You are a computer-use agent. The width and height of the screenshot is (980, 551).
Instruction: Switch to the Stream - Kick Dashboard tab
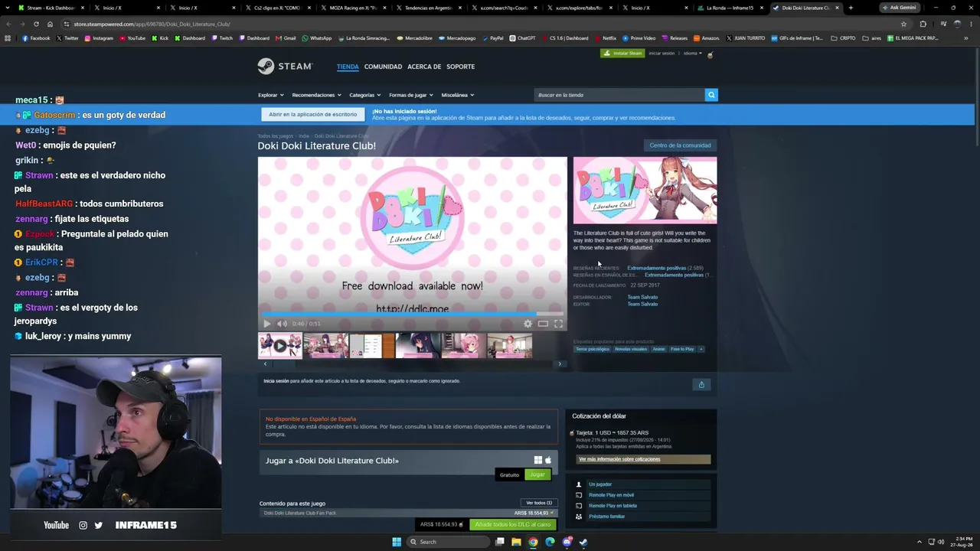click(51, 8)
